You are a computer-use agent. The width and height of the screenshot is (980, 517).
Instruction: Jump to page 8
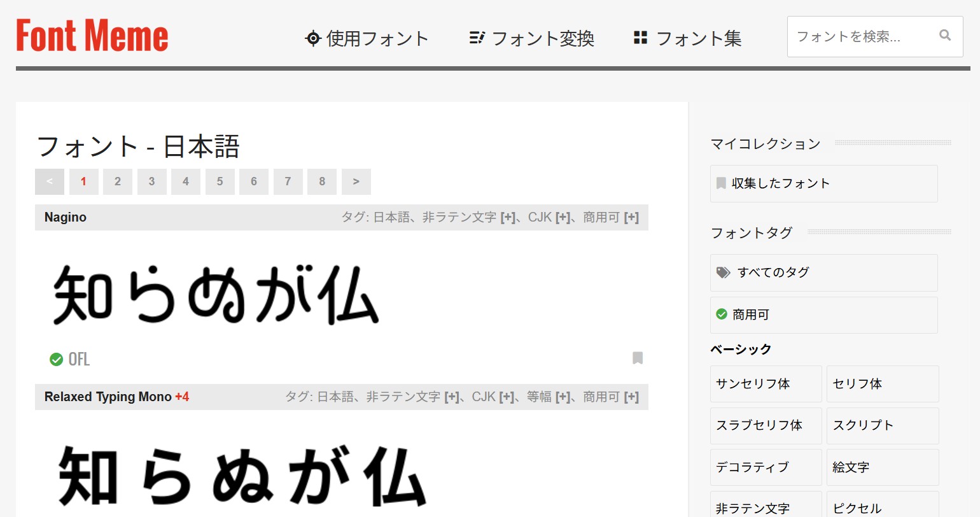[x=322, y=181]
